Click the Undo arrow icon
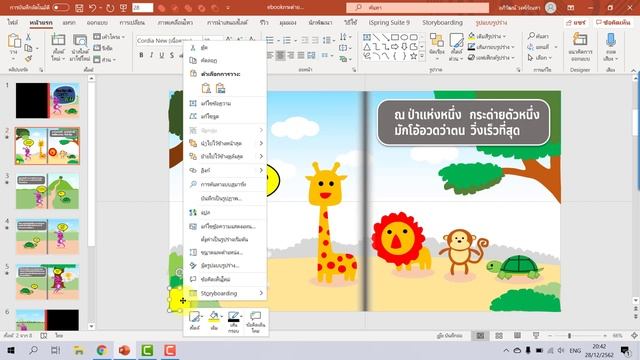 coord(93,8)
